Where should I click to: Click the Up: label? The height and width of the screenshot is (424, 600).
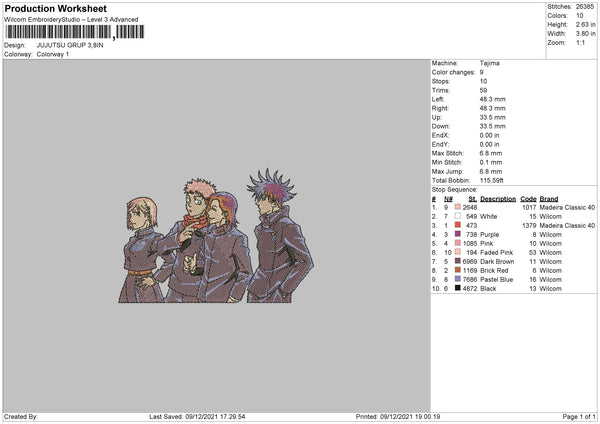point(437,117)
